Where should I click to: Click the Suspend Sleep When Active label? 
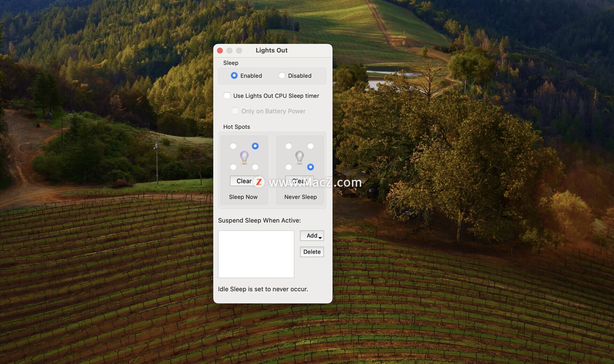[259, 220]
